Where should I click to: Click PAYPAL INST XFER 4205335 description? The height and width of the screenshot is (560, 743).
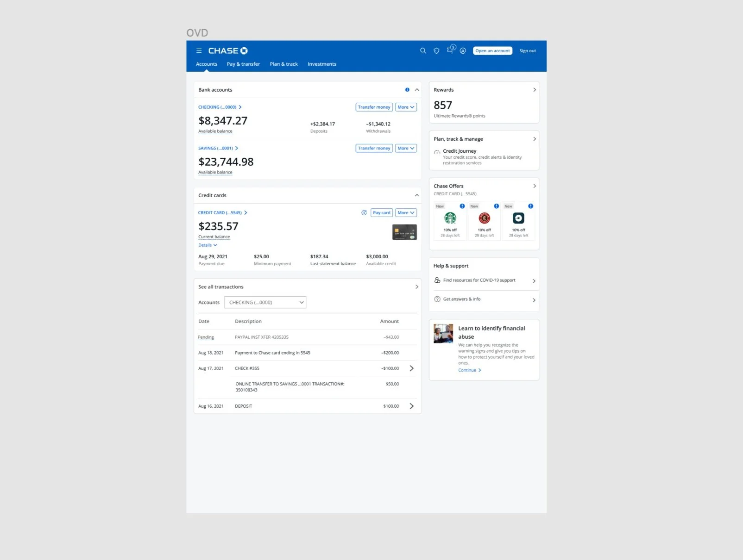(262, 337)
